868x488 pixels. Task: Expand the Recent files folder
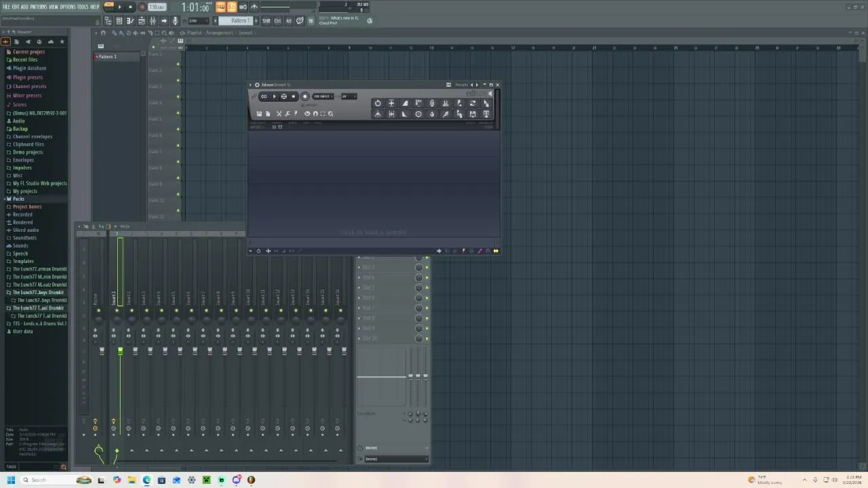(25, 60)
